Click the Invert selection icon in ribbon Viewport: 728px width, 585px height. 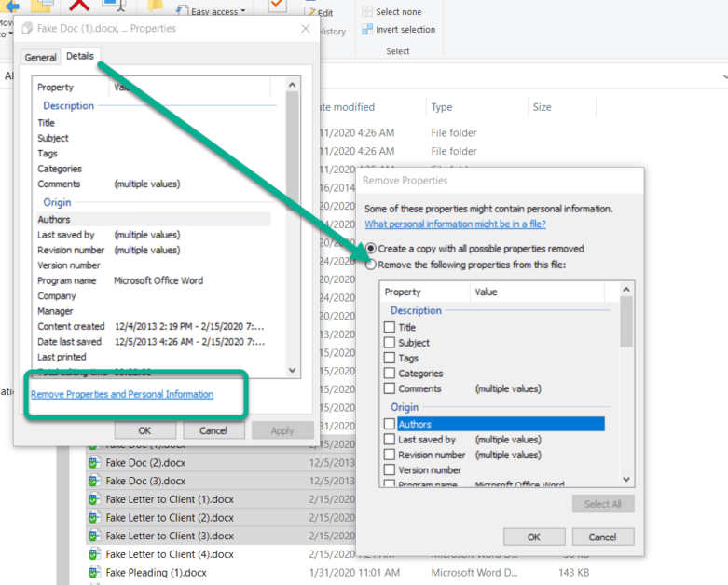point(366,29)
